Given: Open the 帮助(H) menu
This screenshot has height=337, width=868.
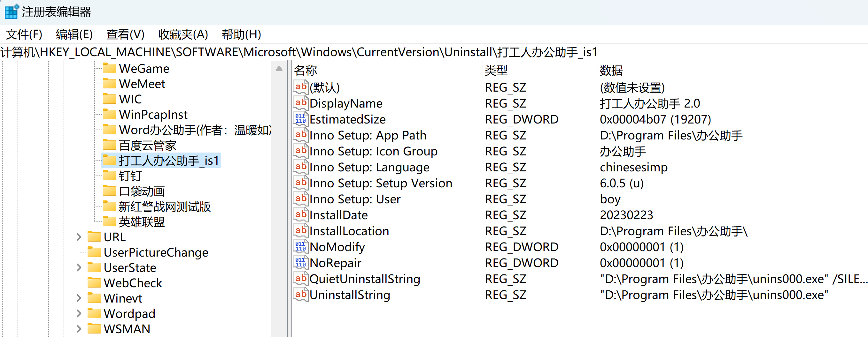Looking at the screenshot, I should (x=241, y=34).
